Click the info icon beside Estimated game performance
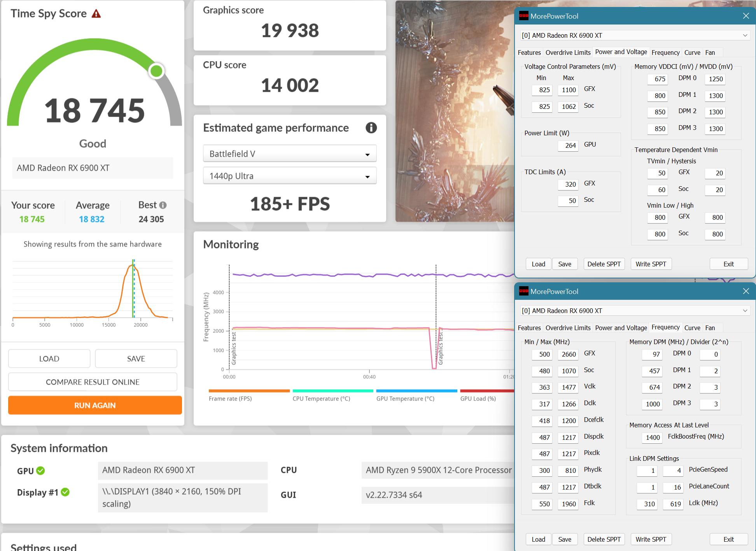The image size is (756, 551). 371,128
